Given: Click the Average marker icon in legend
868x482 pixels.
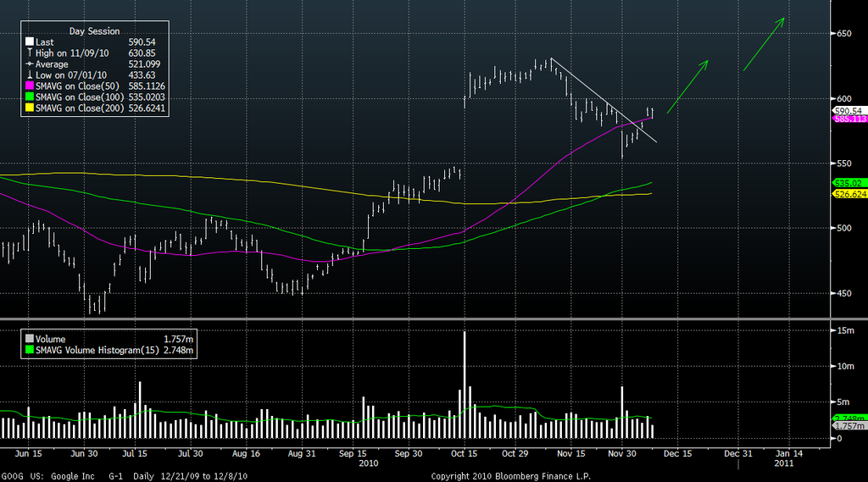Looking at the screenshot, I should (30, 64).
